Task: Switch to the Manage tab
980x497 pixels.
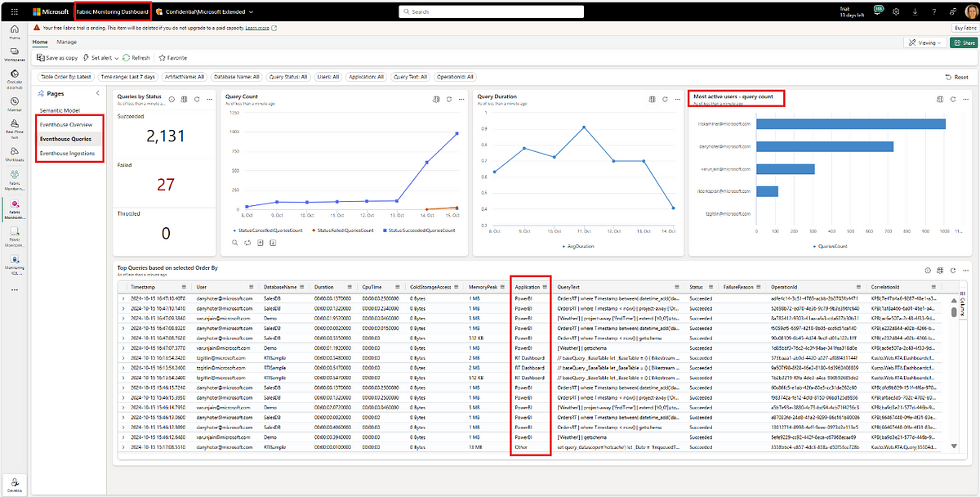Action: pyautogui.click(x=67, y=42)
